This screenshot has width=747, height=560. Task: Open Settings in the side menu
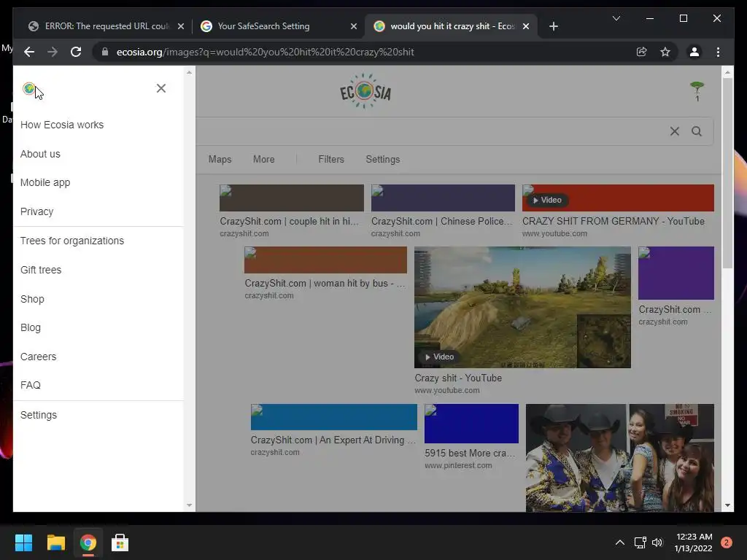click(x=39, y=415)
